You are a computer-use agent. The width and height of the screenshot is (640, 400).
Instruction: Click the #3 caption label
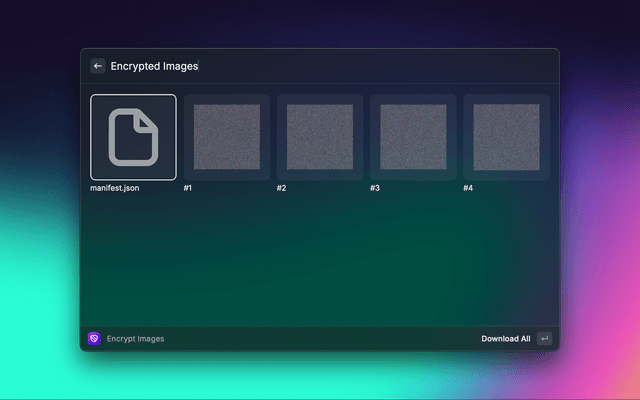[x=375, y=188]
